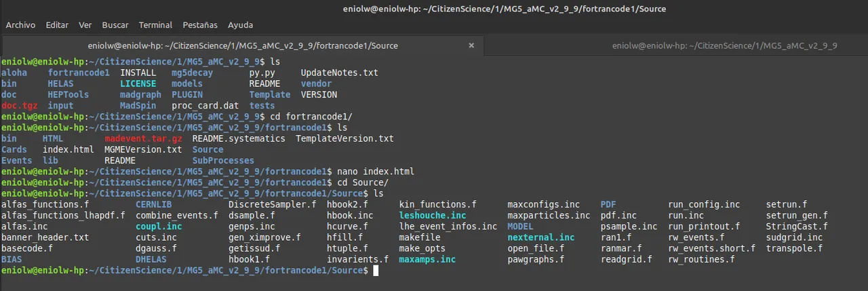Image resolution: width=868 pixels, height=291 pixels.
Task: Click the DHELAS directory name
Action: coord(151,259)
